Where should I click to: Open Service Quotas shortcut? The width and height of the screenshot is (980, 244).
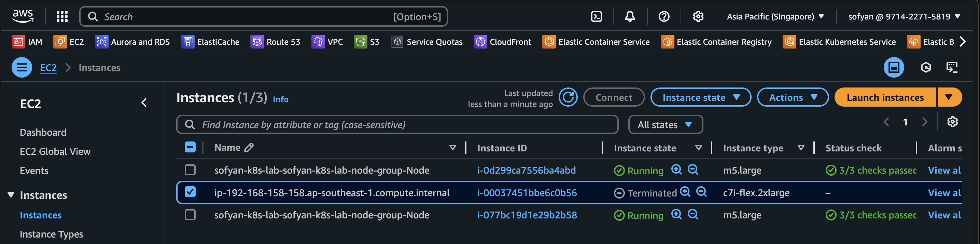(x=427, y=42)
